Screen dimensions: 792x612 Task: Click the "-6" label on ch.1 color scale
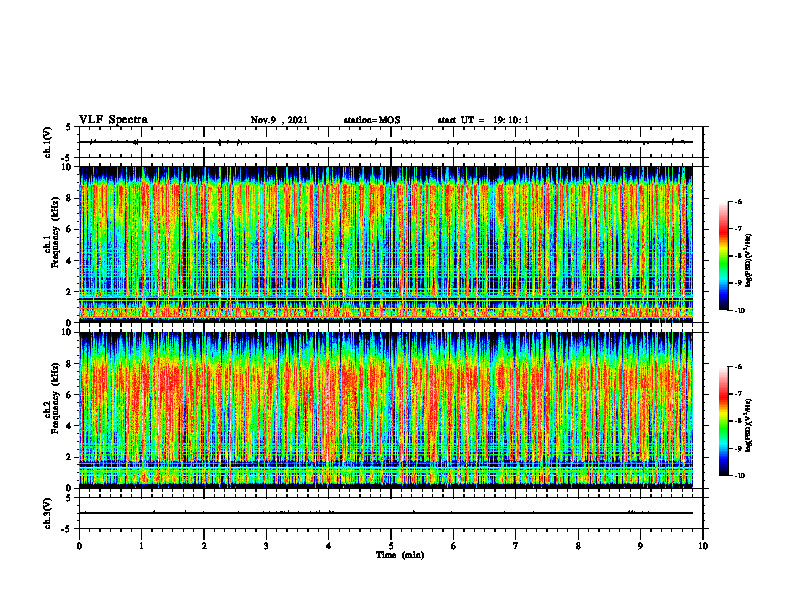click(738, 201)
